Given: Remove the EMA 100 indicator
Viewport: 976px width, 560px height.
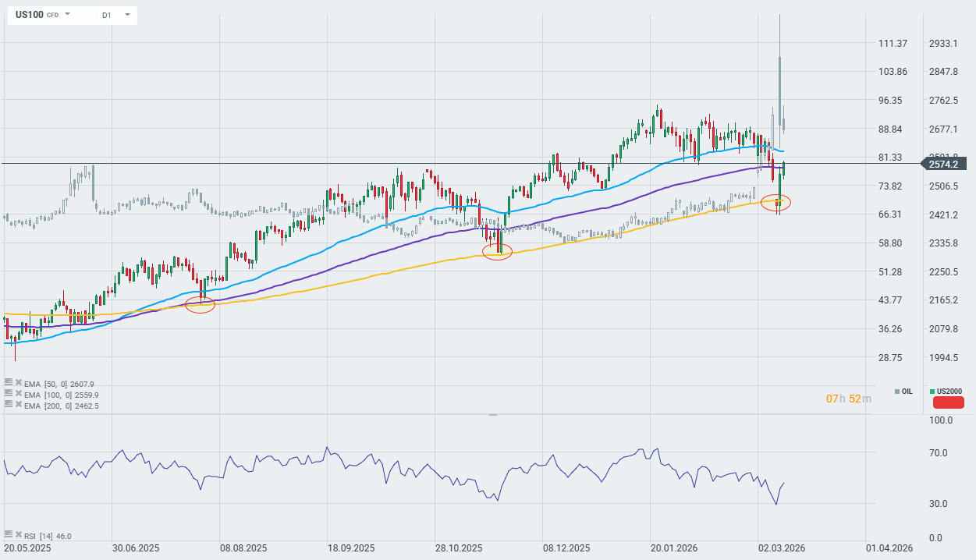Looking at the screenshot, I should click(x=18, y=394).
